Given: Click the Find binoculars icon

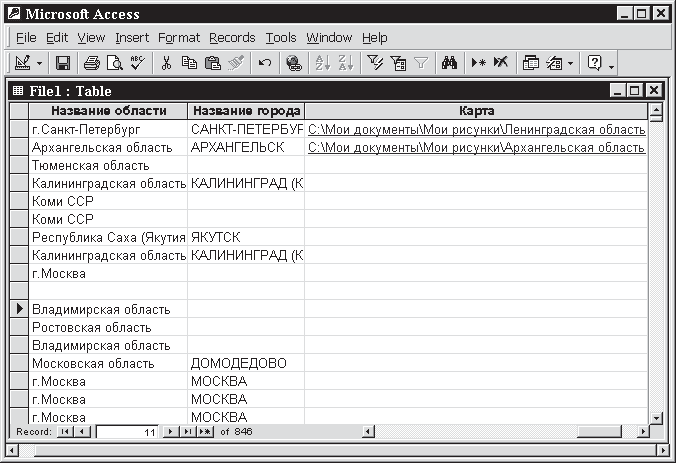Looking at the screenshot, I should coord(449,63).
